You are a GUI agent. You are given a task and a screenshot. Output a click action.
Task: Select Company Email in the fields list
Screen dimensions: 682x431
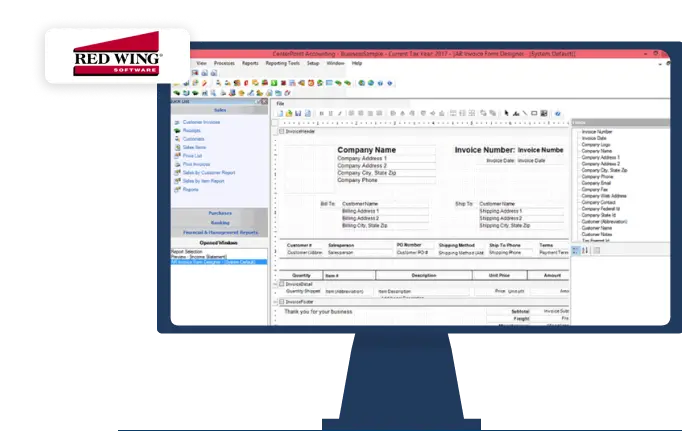coord(596,183)
